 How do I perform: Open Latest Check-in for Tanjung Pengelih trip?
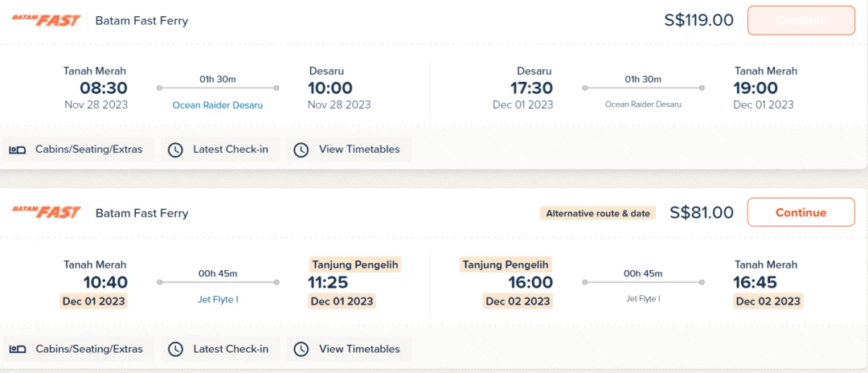coord(220,349)
